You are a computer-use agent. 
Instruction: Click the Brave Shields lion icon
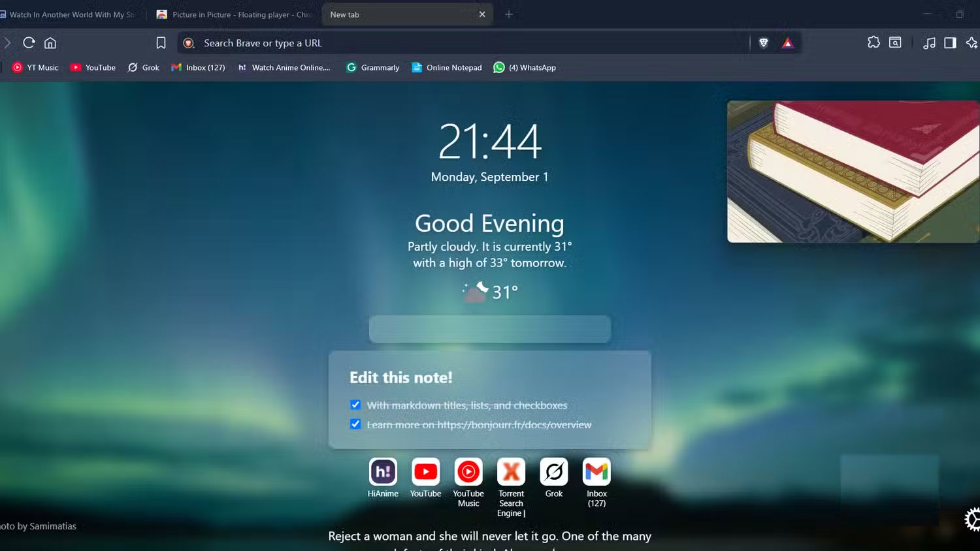pyautogui.click(x=763, y=42)
